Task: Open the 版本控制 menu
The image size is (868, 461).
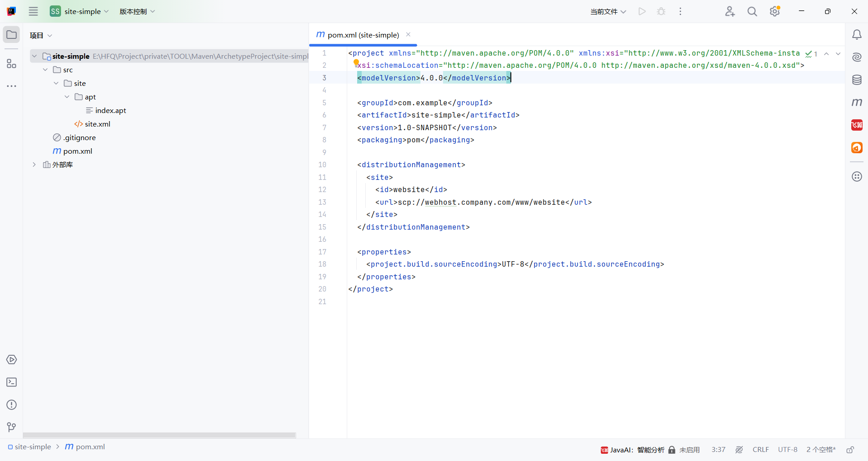Action: pos(137,12)
